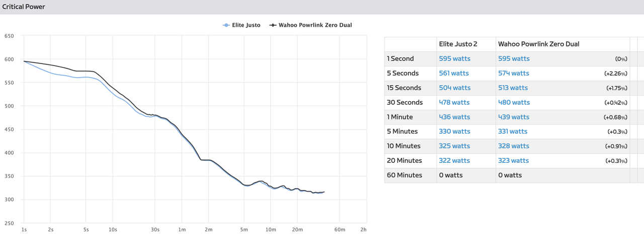Click the 5m tick on time axis

coord(244,229)
